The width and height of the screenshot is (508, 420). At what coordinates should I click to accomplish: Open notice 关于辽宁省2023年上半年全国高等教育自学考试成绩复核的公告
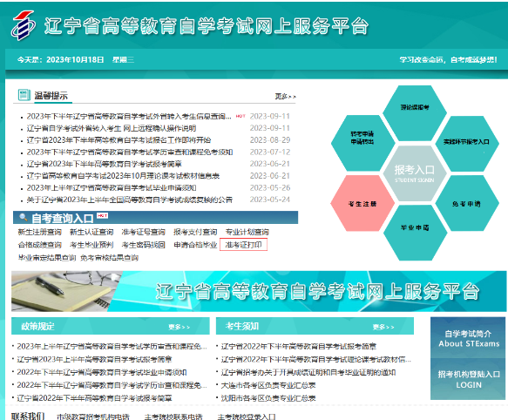pos(130,200)
